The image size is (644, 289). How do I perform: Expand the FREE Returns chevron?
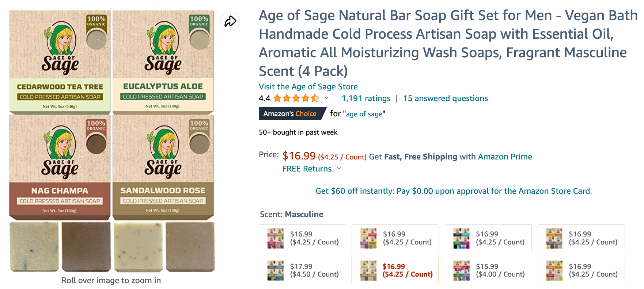[x=339, y=168]
